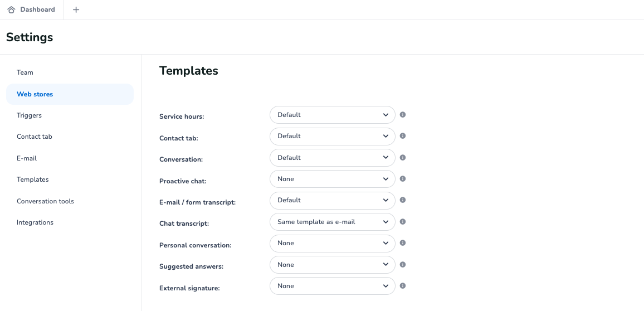Click the info icon next to Chat transcript

pyautogui.click(x=403, y=222)
